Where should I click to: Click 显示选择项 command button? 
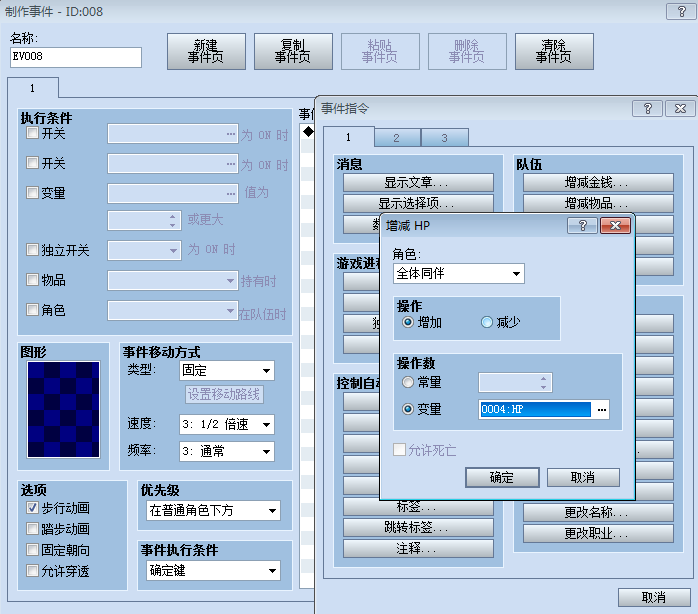click(418, 203)
